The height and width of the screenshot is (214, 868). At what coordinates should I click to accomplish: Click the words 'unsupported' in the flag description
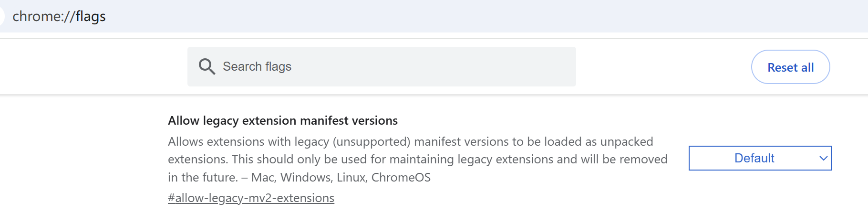[x=372, y=142]
